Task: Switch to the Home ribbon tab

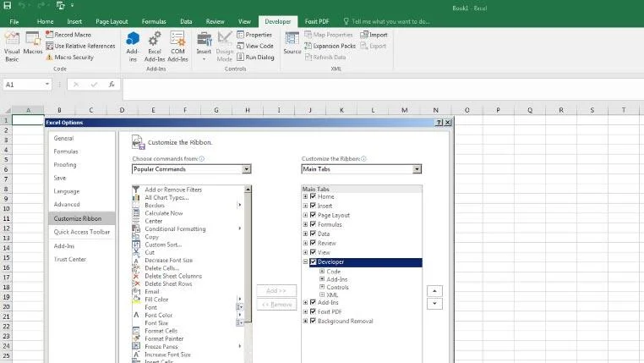Action: tap(45, 21)
